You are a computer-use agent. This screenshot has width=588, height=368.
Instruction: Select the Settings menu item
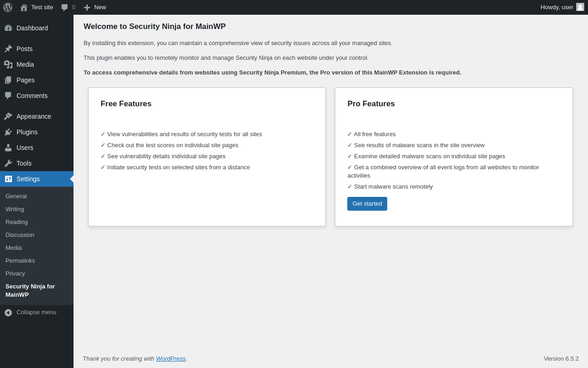[x=37, y=179]
